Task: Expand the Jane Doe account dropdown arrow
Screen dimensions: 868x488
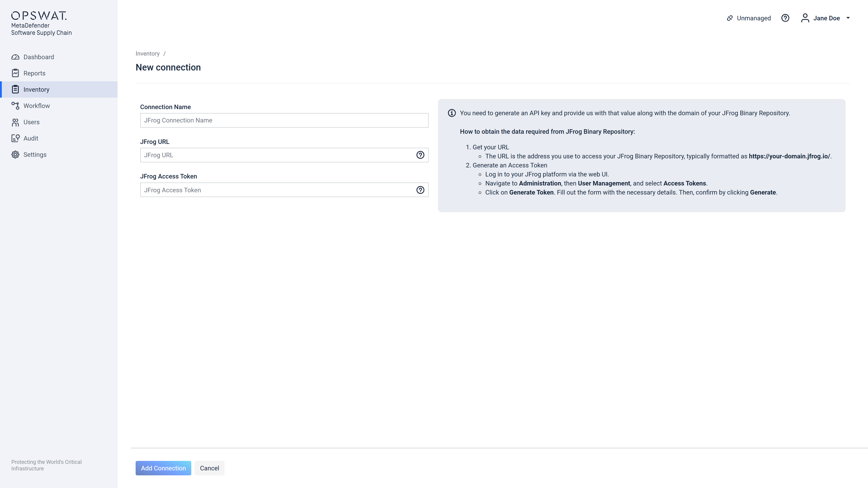Action: tap(848, 18)
